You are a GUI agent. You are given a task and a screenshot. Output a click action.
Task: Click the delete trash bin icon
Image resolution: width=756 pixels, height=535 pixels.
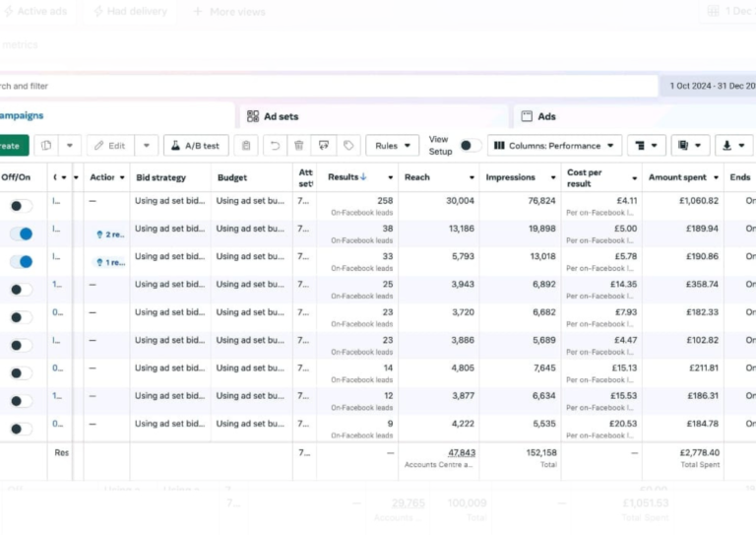[299, 146]
